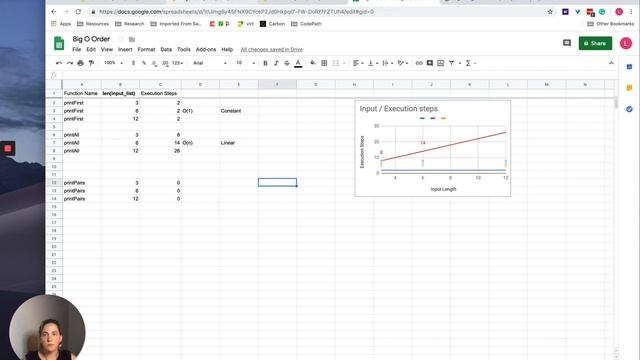The image size is (640, 360).
Task: Open the Tasks side panel icon
Action: click(629, 109)
